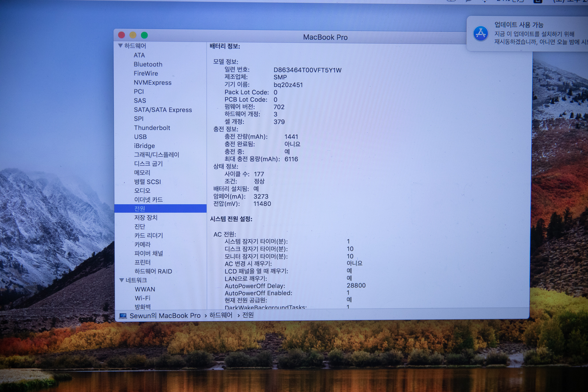Click the battery serial number value
Screen dimensions: 588x392
coord(307,70)
